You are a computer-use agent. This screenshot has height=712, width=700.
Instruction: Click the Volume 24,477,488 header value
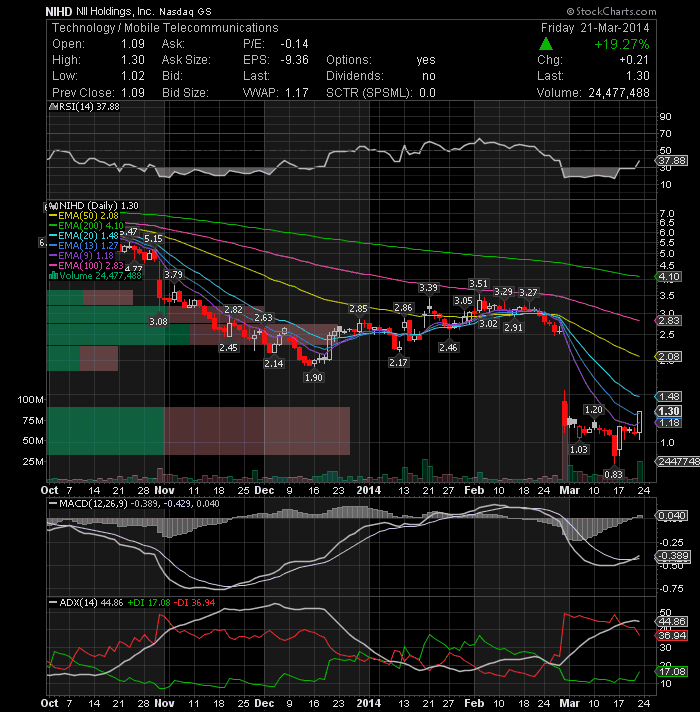619,93
